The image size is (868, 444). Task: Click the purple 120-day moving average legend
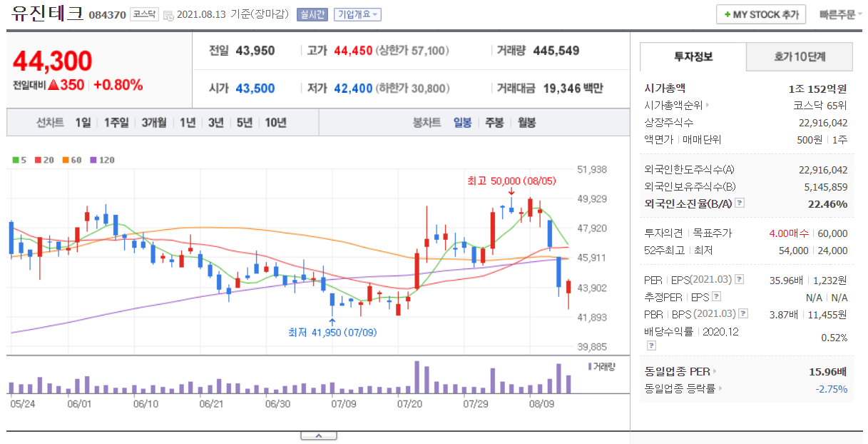pyautogui.click(x=102, y=160)
